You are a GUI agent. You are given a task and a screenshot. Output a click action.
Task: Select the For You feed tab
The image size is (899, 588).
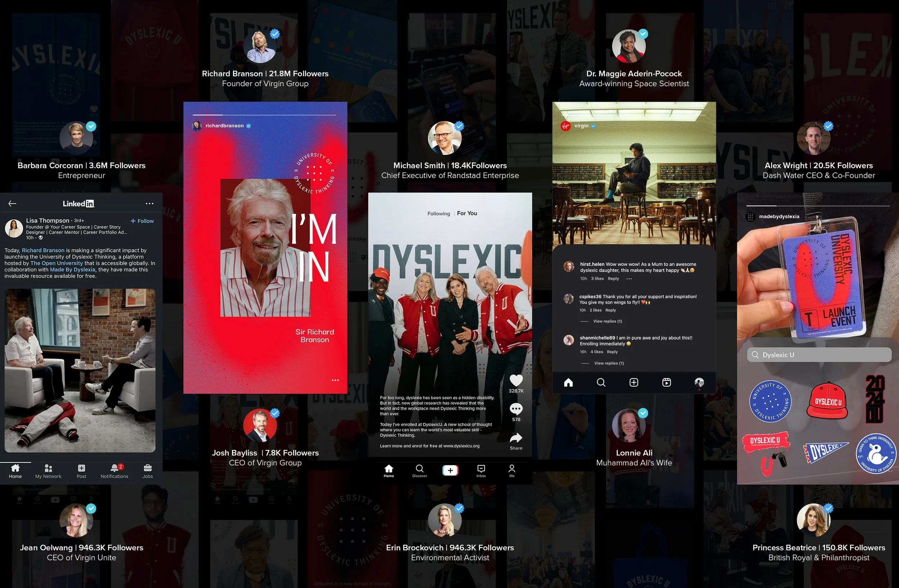[x=467, y=213]
